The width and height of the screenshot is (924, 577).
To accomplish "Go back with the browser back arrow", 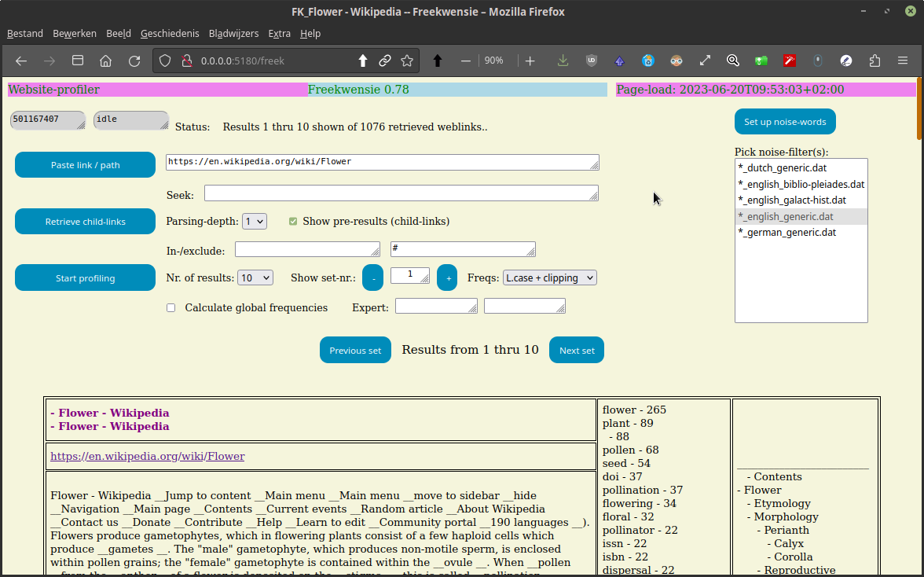I will [21, 61].
